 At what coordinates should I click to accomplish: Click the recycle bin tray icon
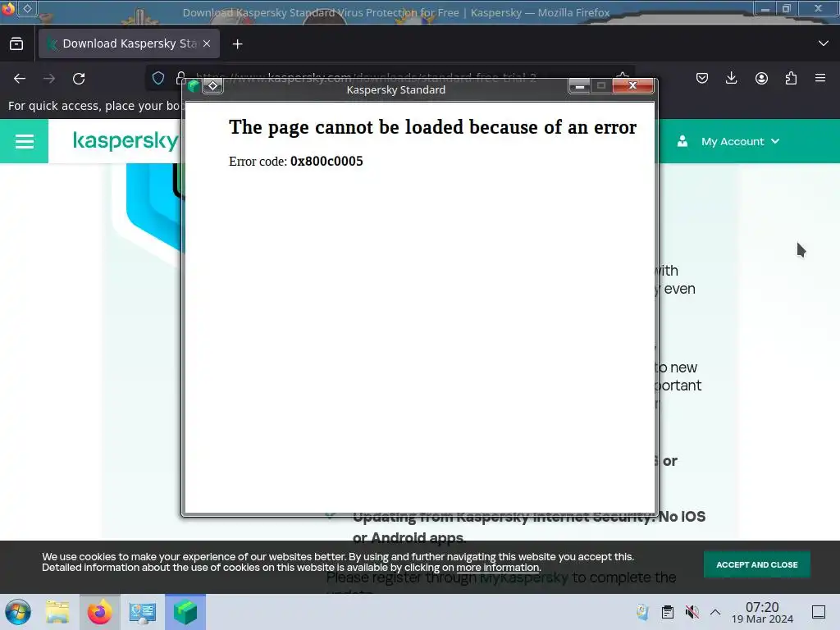tap(642, 612)
